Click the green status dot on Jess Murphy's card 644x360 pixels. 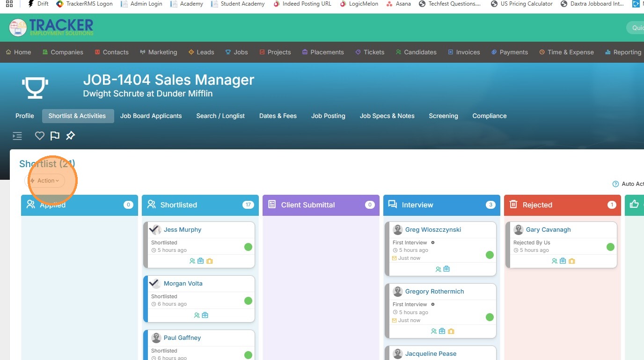click(248, 247)
